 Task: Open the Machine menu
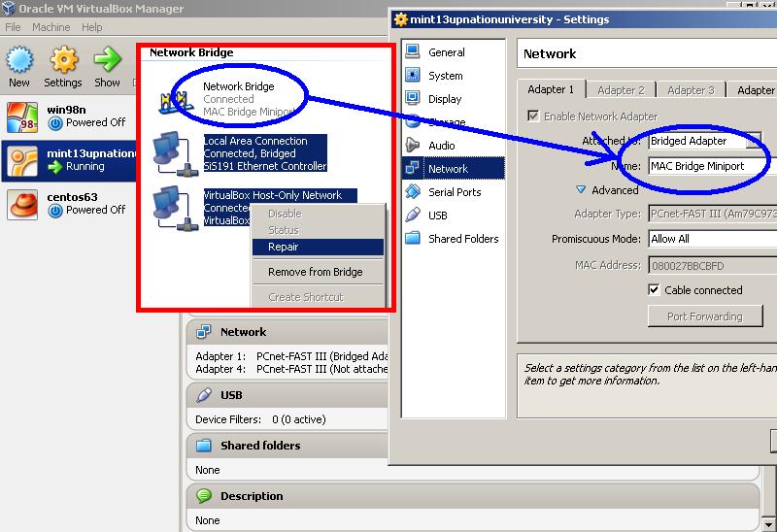point(51,27)
